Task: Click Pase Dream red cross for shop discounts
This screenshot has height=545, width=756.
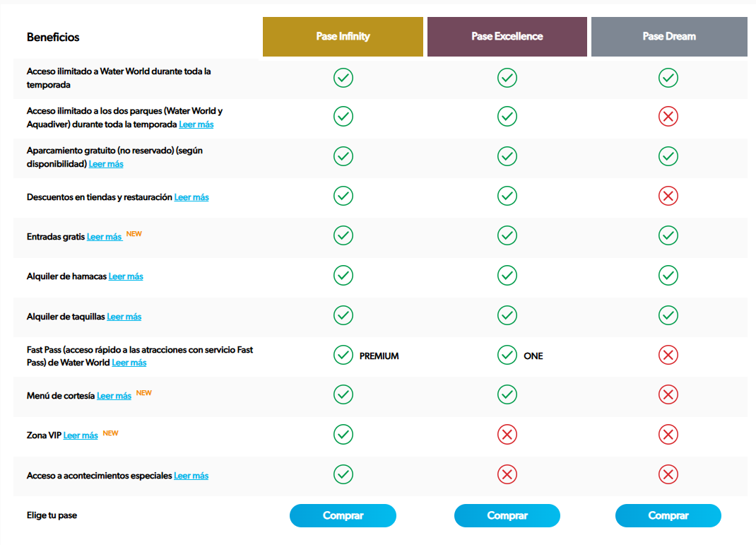Action: click(668, 196)
